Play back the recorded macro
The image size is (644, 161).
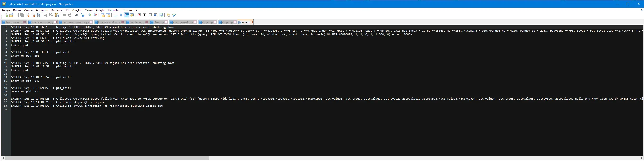150,15
